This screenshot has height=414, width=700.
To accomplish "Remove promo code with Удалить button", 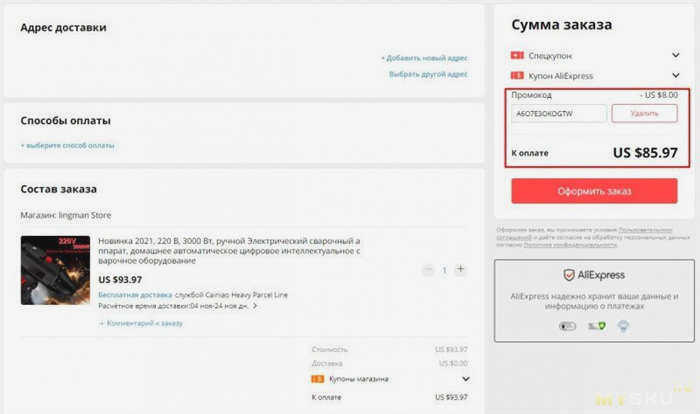I will point(644,113).
